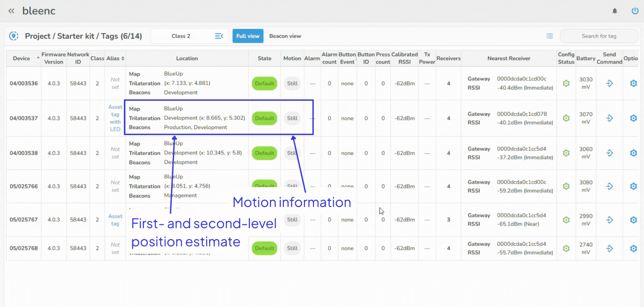The height and width of the screenshot is (307, 644).
Task: Click the bleenc logo text
Action: coord(39,10)
